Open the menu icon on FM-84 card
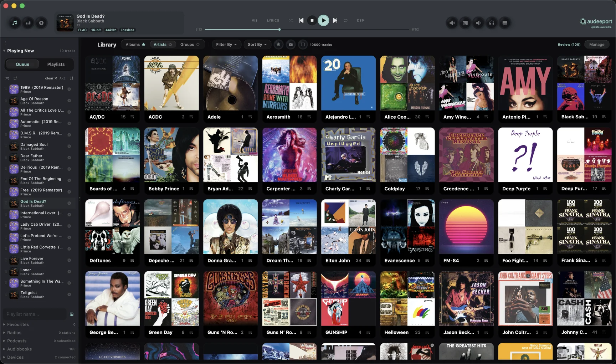 (x=486, y=261)
